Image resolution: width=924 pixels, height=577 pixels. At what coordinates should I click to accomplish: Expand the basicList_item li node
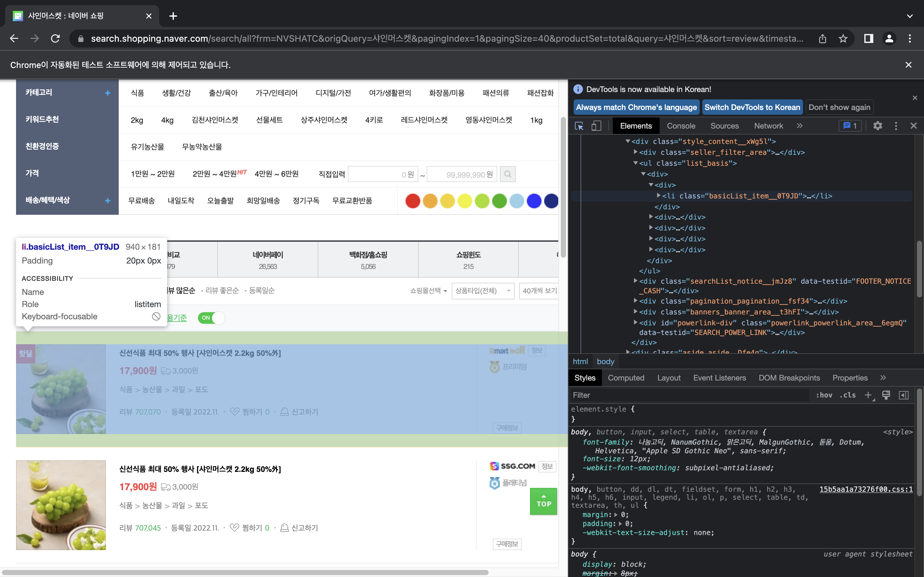pyautogui.click(x=659, y=196)
